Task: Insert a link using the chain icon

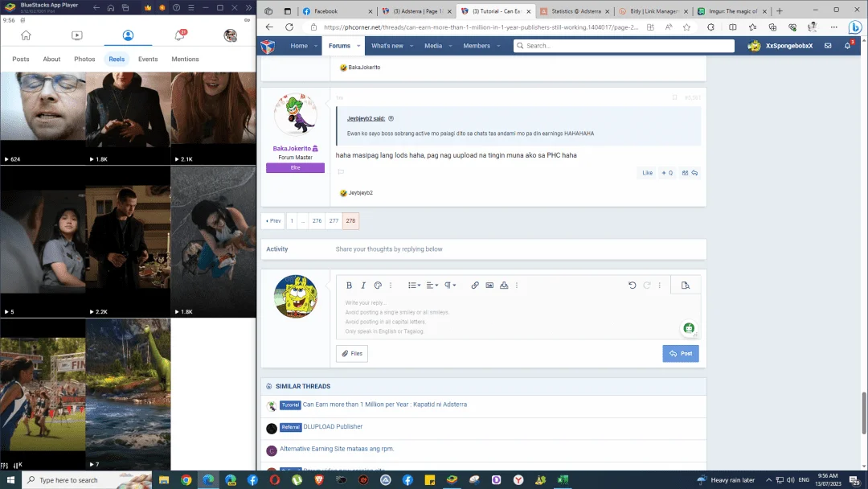Action: [475, 286]
